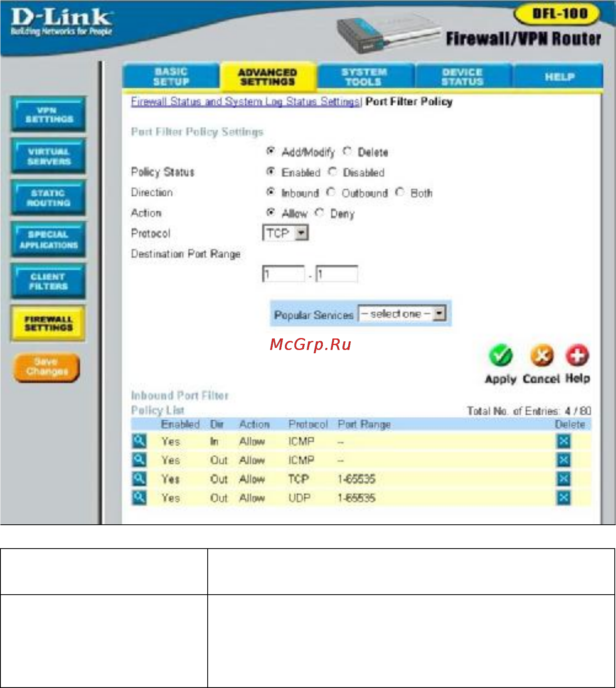The width and height of the screenshot is (616, 688).
Task: Set Policy Status to Enabled
Action: tap(270, 171)
